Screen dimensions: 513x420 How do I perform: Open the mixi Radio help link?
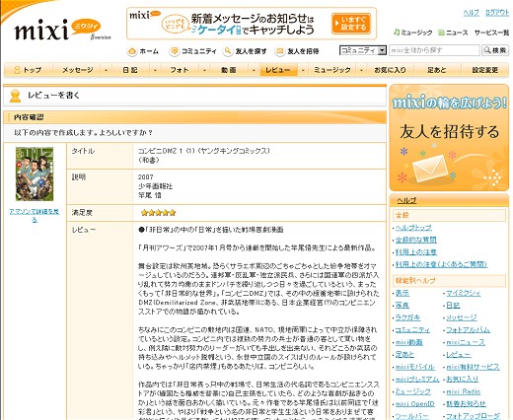463,391
